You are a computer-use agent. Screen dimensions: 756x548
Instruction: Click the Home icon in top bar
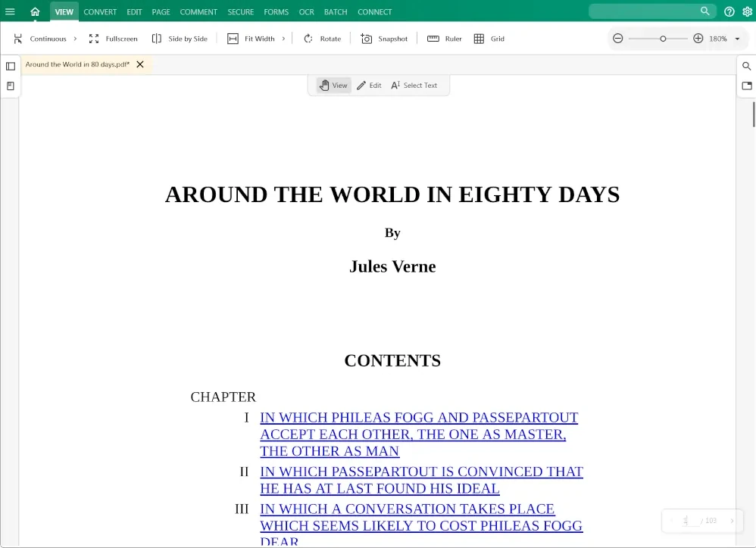click(x=35, y=11)
